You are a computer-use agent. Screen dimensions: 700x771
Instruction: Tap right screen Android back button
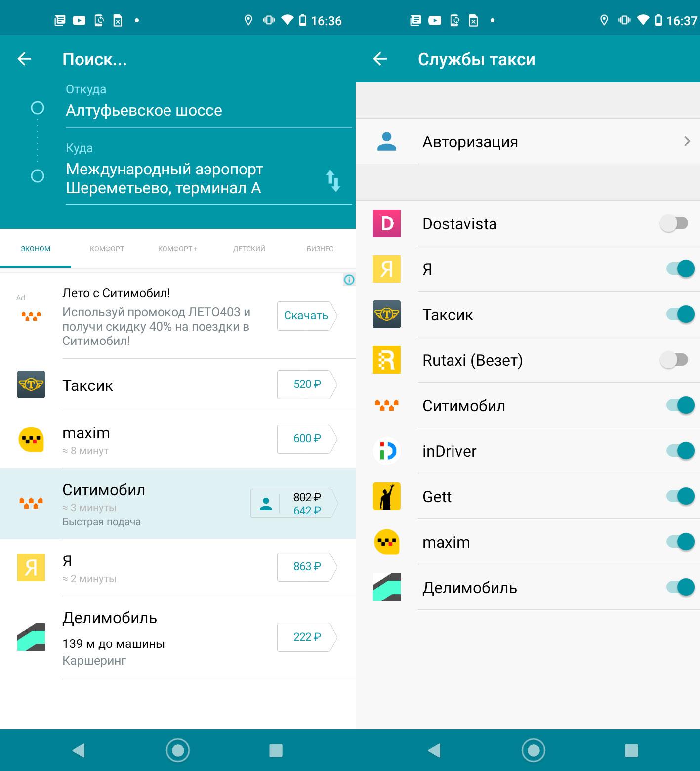435,750
